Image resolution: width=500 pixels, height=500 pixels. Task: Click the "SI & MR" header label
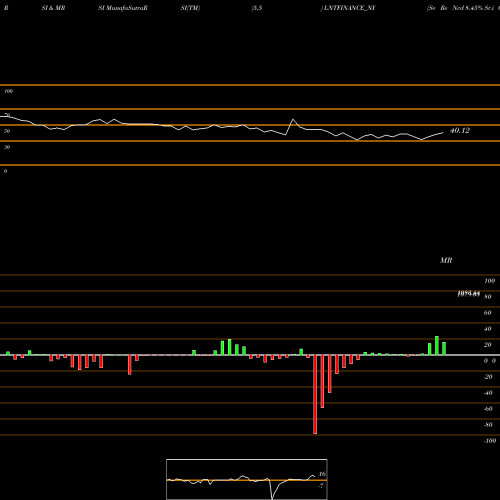(x=53, y=8)
